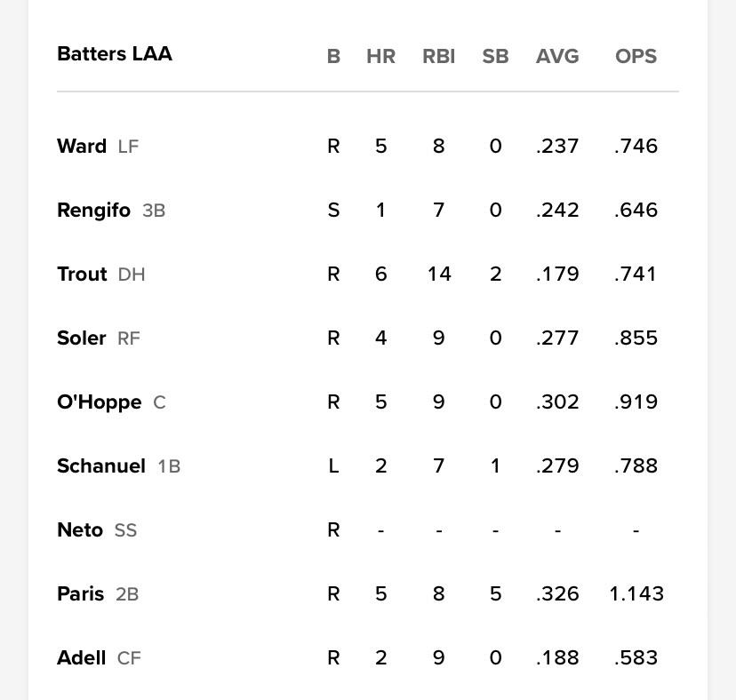736x700 pixels.
Task: Click the Batters LAA heading
Action: point(115,54)
